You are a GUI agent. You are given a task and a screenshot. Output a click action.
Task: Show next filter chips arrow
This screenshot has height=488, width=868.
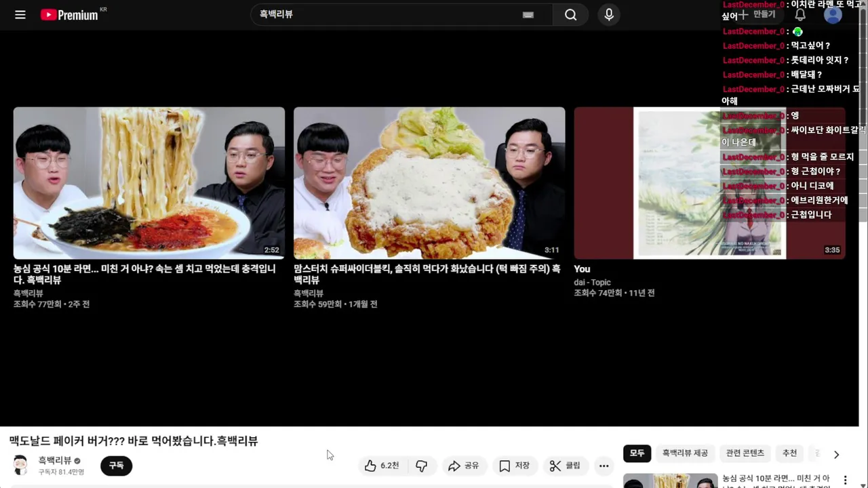(x=836, y=454)
